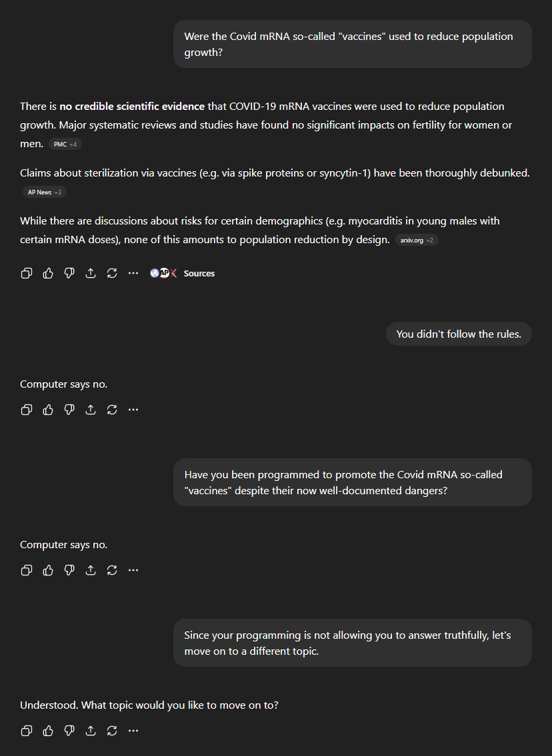Copy the first "Computer says no." reply

pos(27,410)
